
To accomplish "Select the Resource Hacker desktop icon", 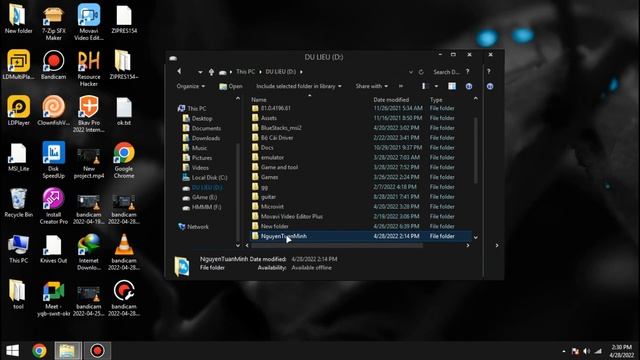I will click(x=89, y=68).
